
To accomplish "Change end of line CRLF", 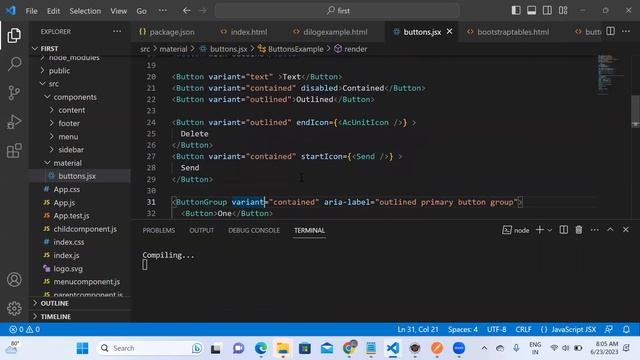I will pyautogui.click(x=523, y=329).
